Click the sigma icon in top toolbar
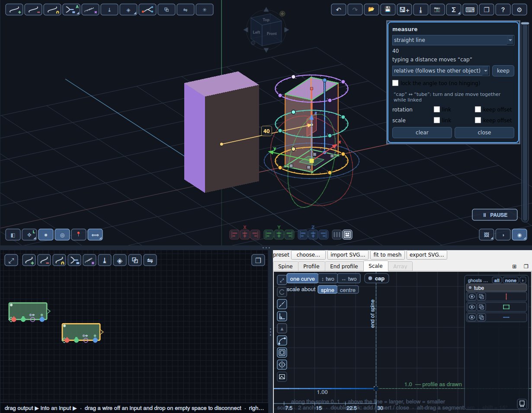This screenshot has width=532, height=413. coord(453,10)
